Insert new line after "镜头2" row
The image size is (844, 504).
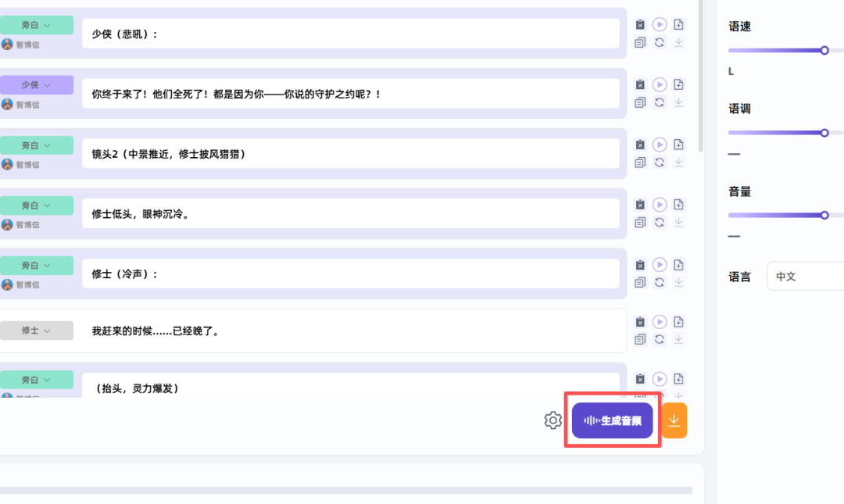pos(678,145)
